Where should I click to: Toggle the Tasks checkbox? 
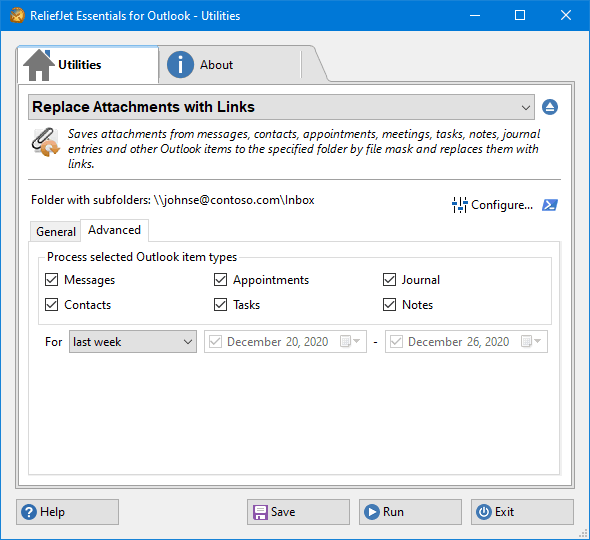[220, 304]
